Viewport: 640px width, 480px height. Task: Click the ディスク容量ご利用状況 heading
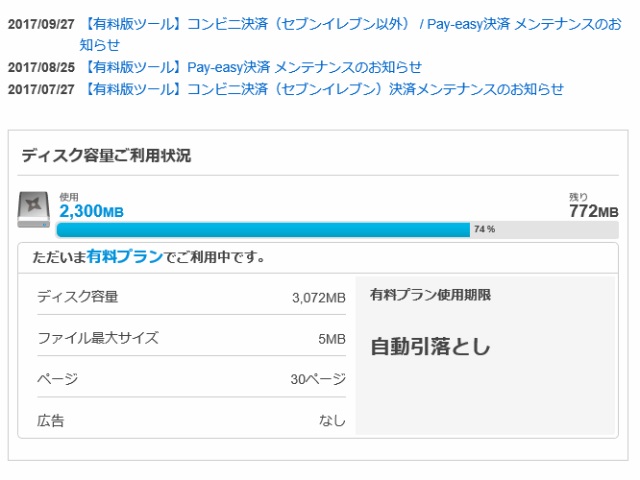pyautogui.click(x=106, y=156)
